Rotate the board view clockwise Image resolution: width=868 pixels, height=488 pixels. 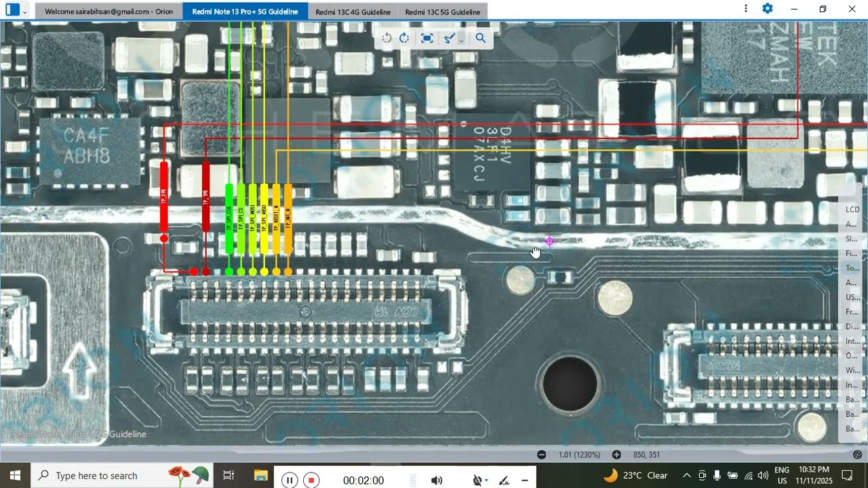click(404, 38)
